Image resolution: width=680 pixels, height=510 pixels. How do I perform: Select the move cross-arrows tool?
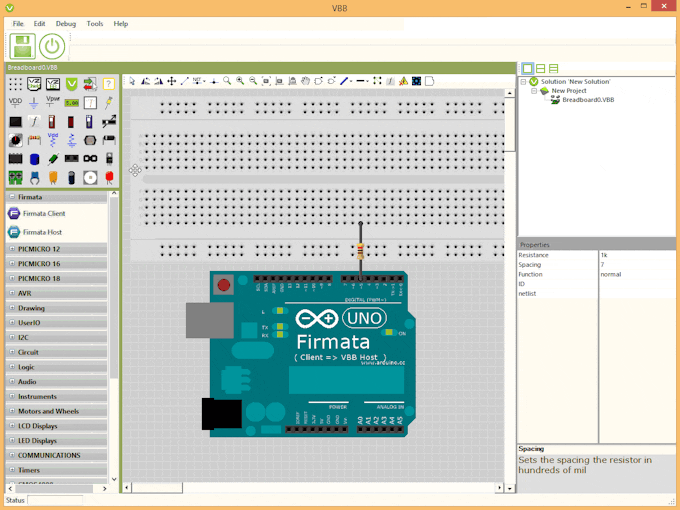click(x=171, y=81)
